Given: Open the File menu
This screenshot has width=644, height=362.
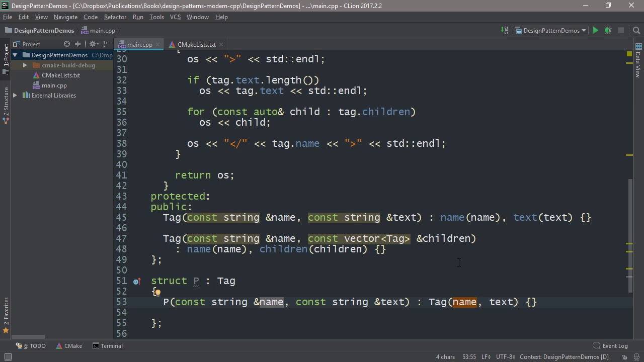Looking at the screenshot, I should coord(8,17).
